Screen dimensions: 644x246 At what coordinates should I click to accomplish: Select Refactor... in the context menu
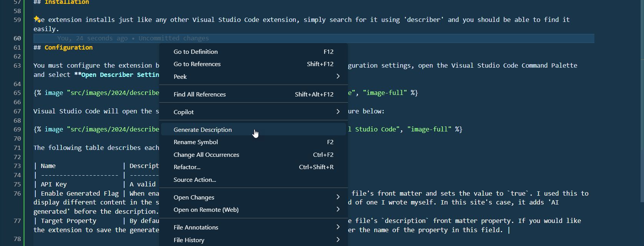(x=253, y=167)
